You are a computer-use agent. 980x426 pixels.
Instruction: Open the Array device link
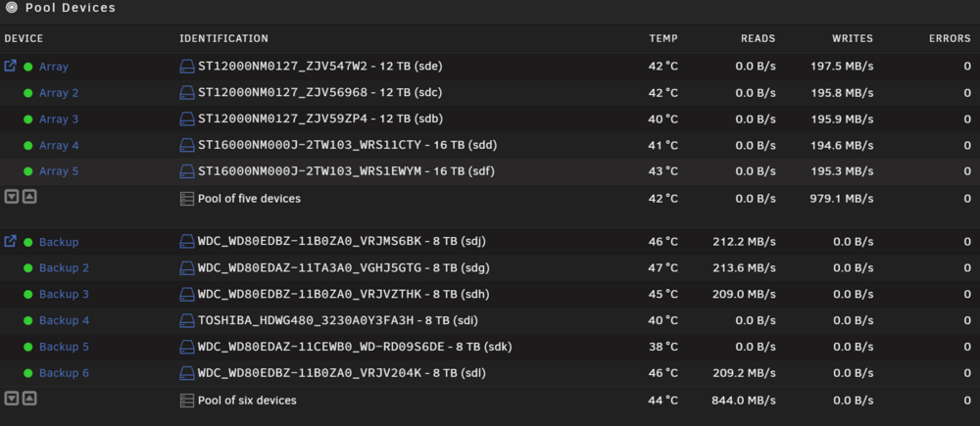tap(54, 67)
